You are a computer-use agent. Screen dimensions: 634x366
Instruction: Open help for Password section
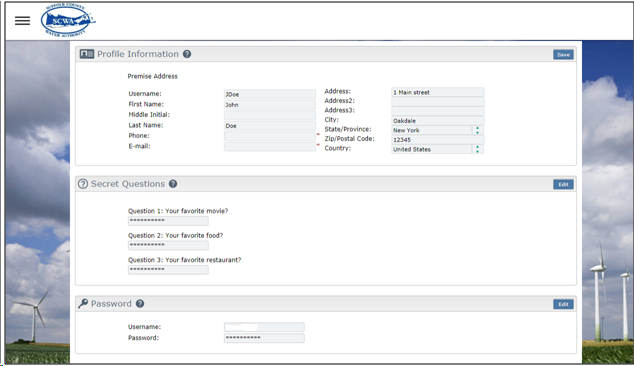(x=140, y=304)
